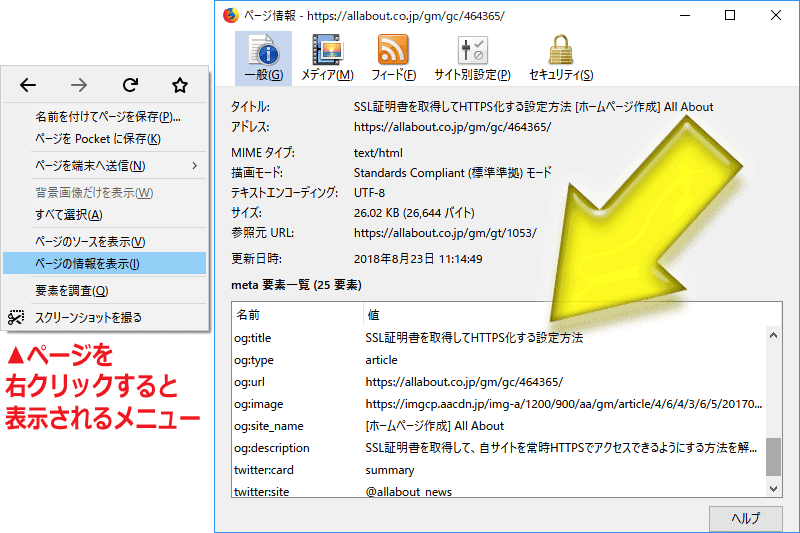The width and height of the screenshot is (800, 533).
Task: Click the 更新日時 date value
Action: pyautogui.click(x=418, y=259)
